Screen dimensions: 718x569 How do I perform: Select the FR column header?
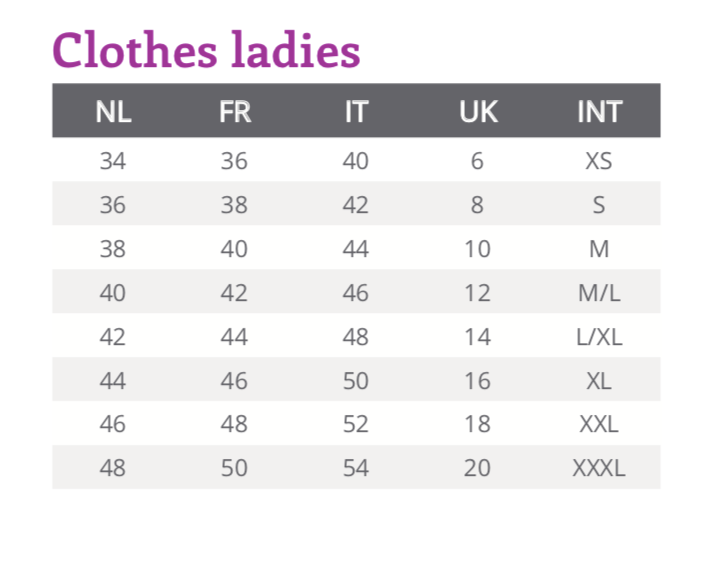pyautogui.click(x=234, y=112)
